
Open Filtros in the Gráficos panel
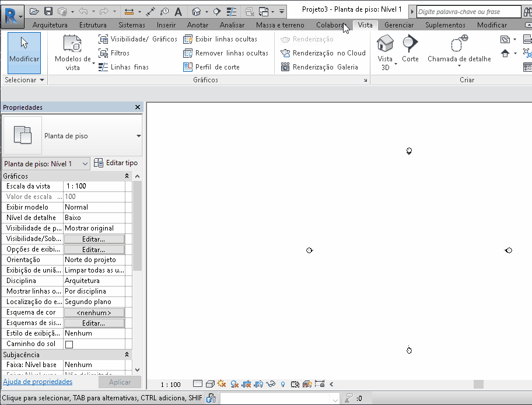114,53
